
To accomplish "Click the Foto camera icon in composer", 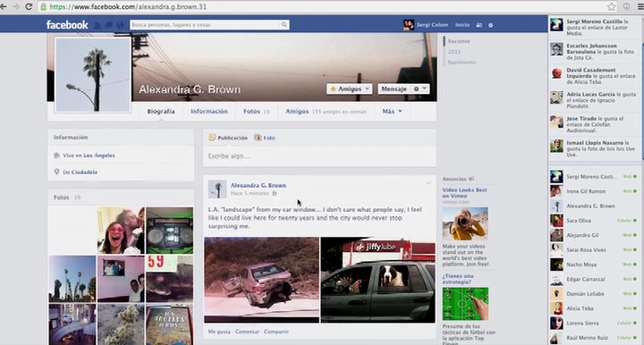I will point(258,138).
